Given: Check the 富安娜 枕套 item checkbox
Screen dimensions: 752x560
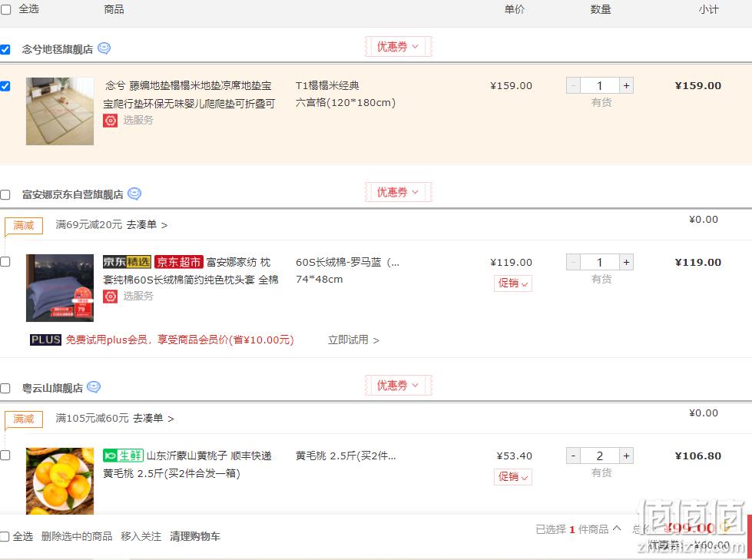Looking at the screenshot, I should tap(5, 262).
